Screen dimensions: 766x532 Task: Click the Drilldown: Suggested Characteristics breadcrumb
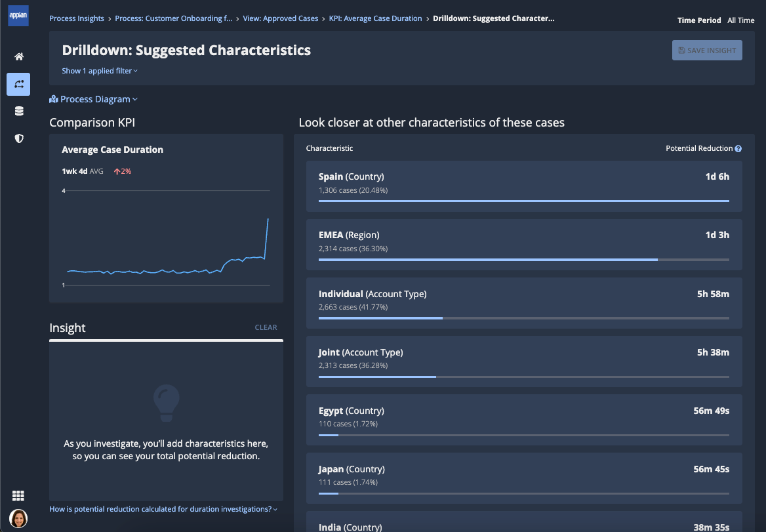pyautogui.click(x=493, y=18)
